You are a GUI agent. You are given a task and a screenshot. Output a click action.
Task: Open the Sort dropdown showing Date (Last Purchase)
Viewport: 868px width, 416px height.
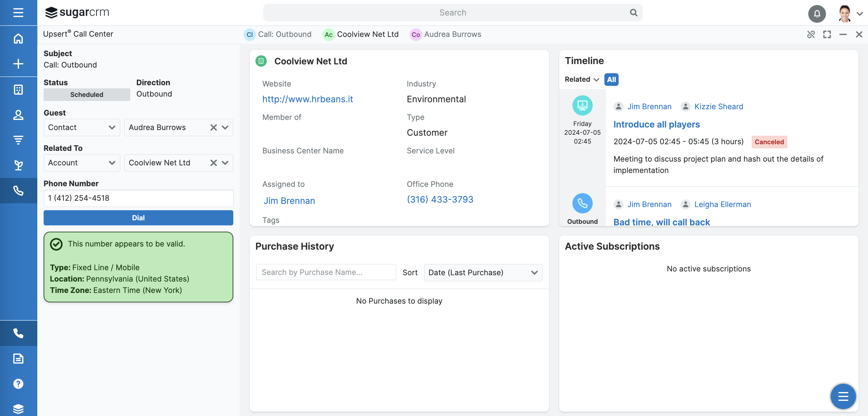(483, 273)
